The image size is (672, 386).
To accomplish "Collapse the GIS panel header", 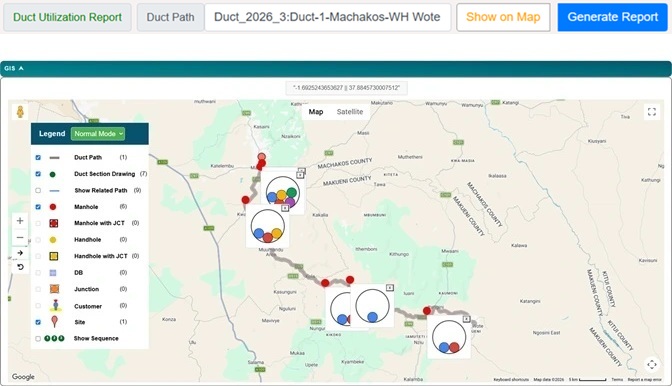I will tap(336, 69).
